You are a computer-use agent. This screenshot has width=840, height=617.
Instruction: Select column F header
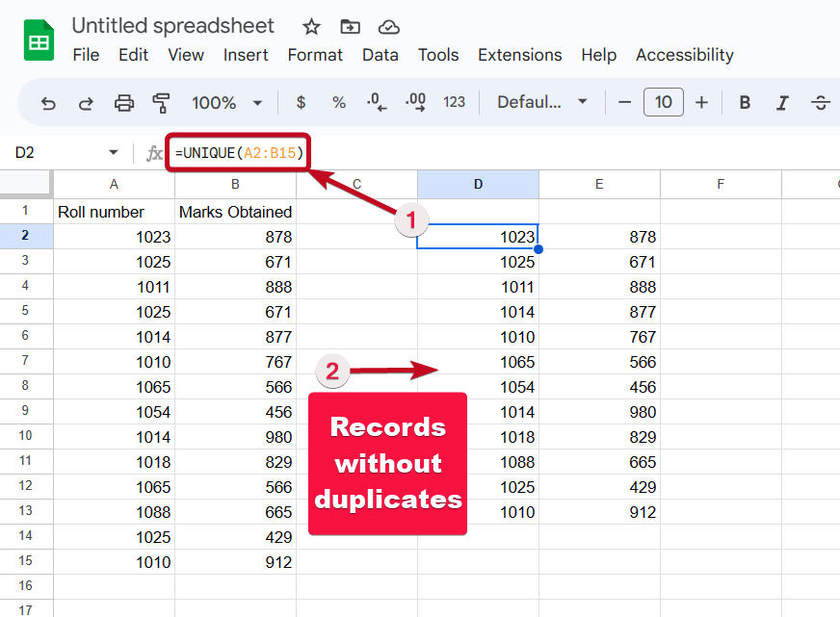coord(721,185)
